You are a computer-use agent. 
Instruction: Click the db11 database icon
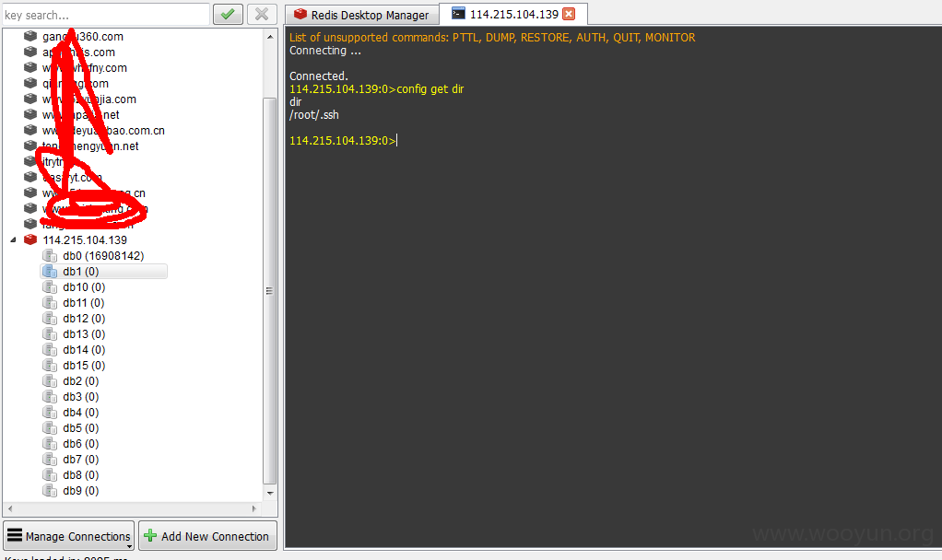click(x=50, y=302)
